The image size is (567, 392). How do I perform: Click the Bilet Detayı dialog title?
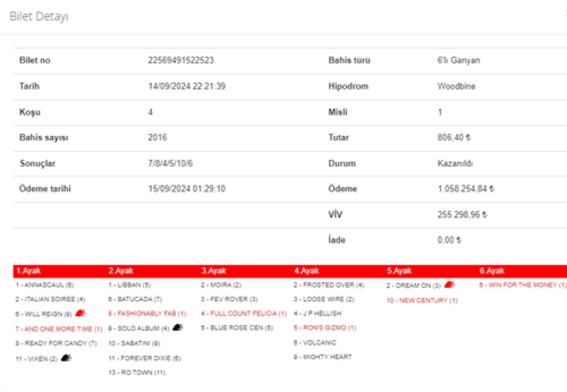tap(39, 17)
